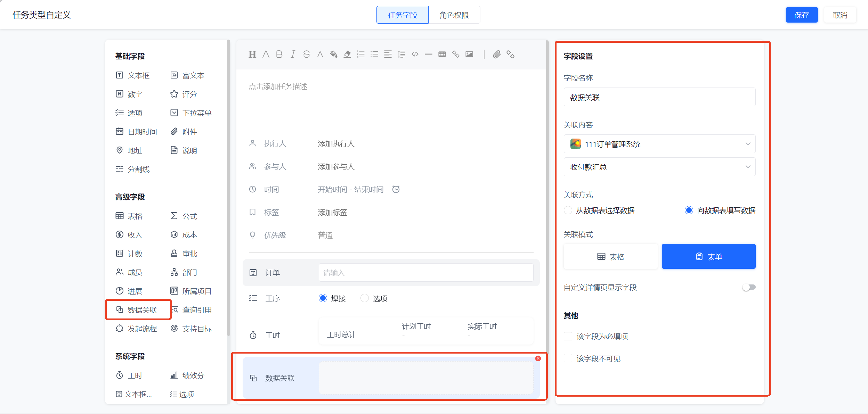Add the 发起流程 field
Image resolution: width=868 pixels, height=414 pixels.
coord(136,329)
